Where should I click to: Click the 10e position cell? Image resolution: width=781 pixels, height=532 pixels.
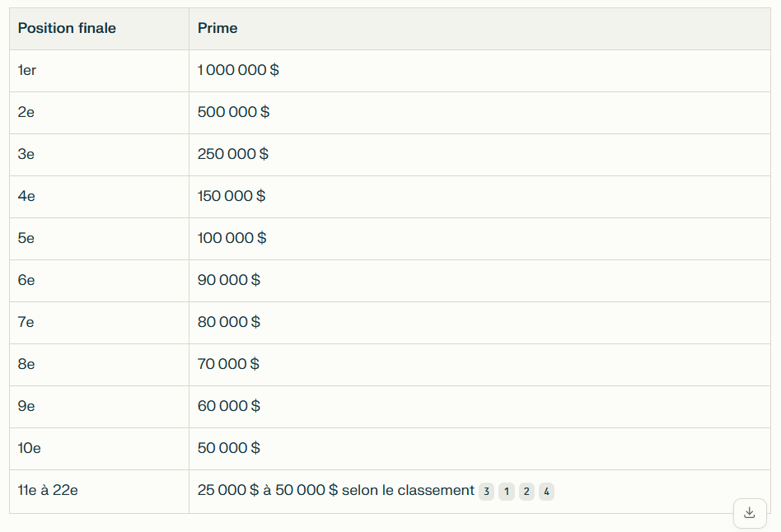pyautogui.click(x=99, y=449)
